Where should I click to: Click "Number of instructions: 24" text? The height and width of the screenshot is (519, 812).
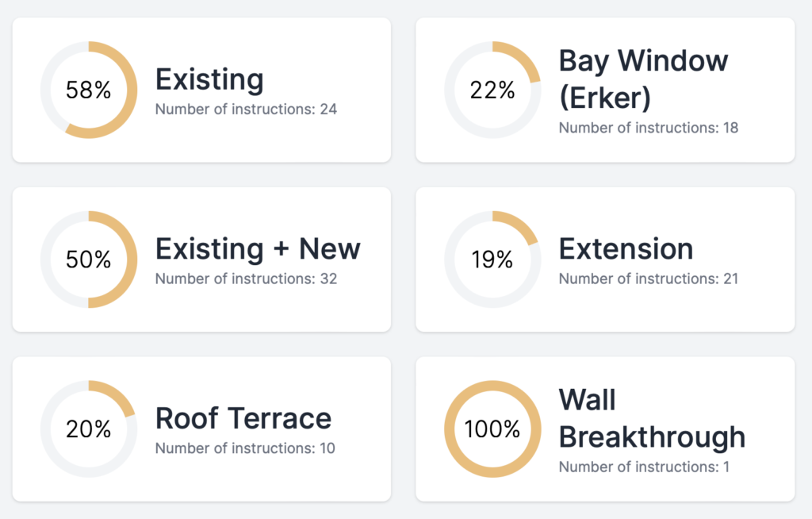(246, 110)
